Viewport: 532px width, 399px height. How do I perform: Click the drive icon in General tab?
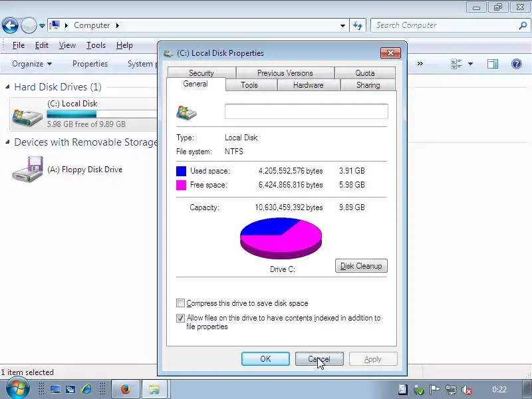(186, 112)
